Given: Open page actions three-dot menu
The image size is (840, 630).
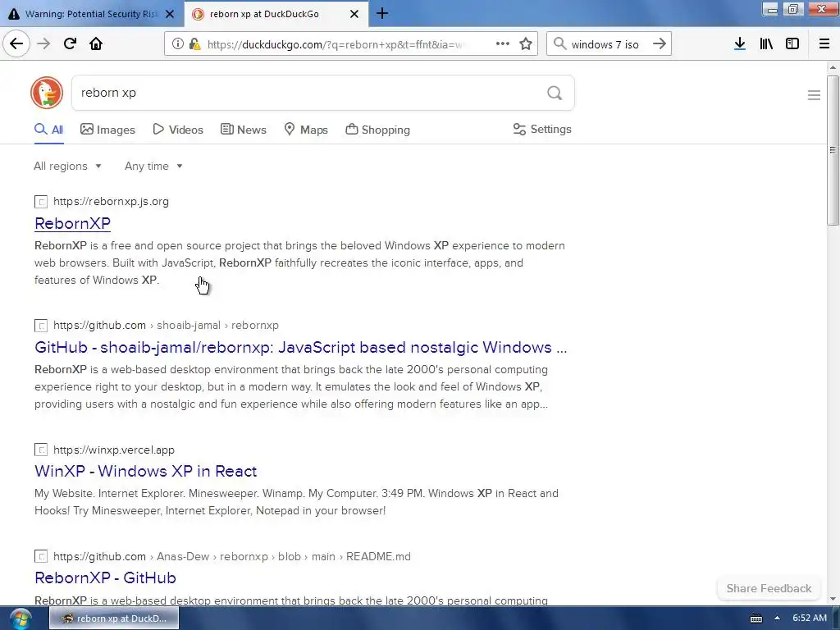Looking at the screenshot, I should [503, 44].
